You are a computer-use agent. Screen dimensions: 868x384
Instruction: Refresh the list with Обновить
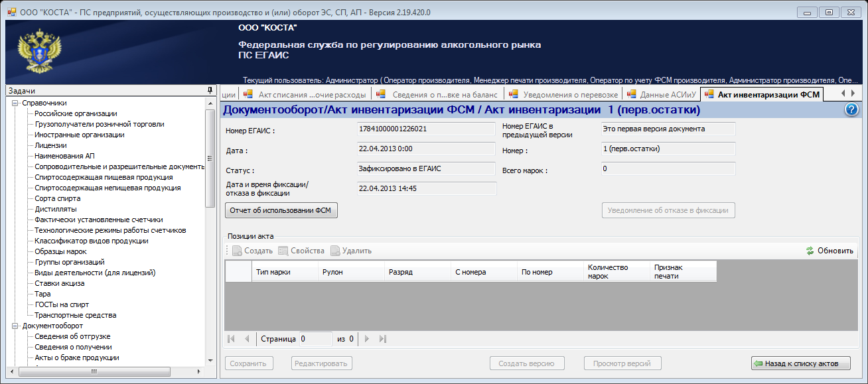(830, 251)
